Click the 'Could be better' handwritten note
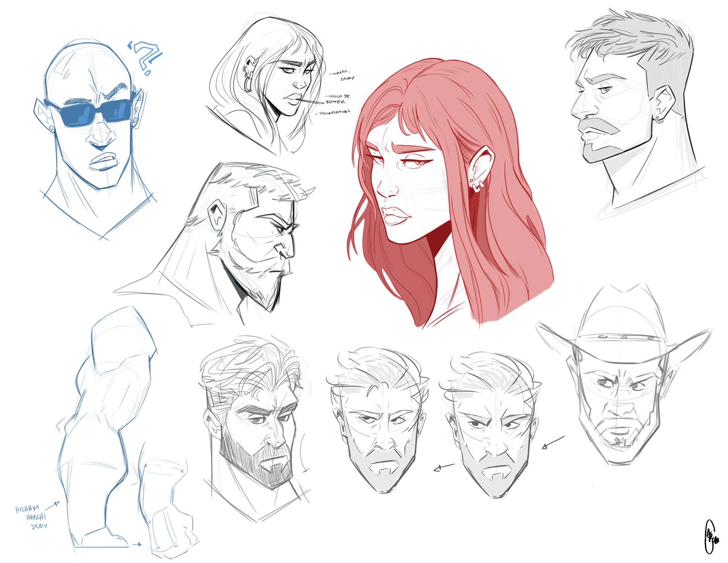The image size is (728, 563). pos(337,99)
